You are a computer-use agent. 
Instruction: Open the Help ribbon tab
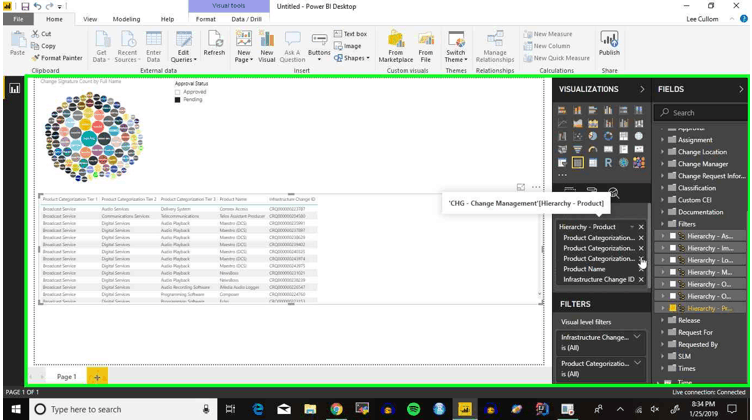pyautogui.click(x=167, y=19)
